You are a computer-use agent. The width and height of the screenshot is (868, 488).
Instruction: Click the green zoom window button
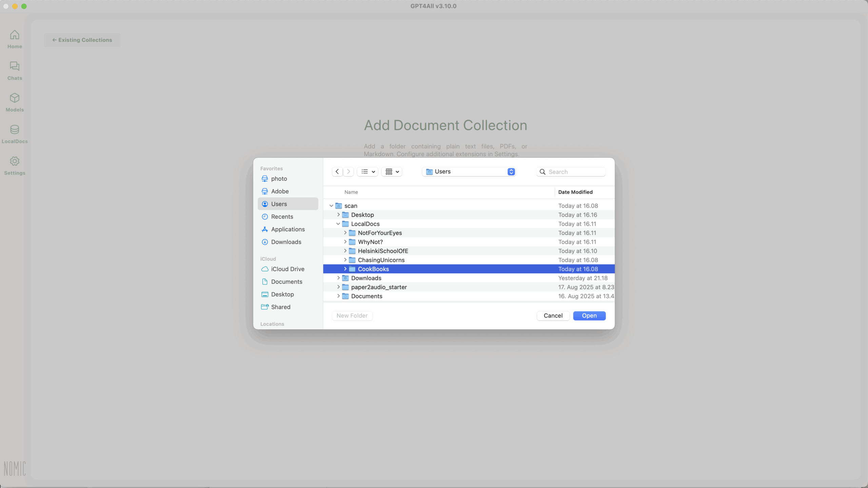pos(24,6)
